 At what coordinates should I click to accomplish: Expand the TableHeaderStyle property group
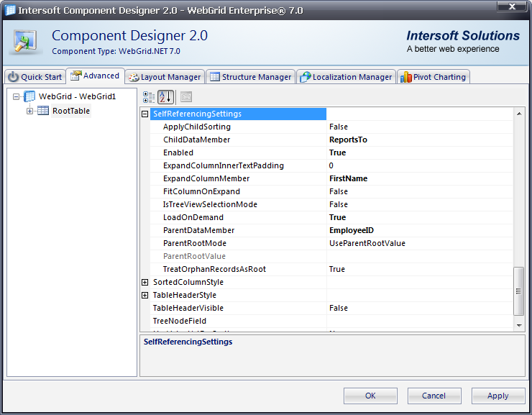coord(145,295)
